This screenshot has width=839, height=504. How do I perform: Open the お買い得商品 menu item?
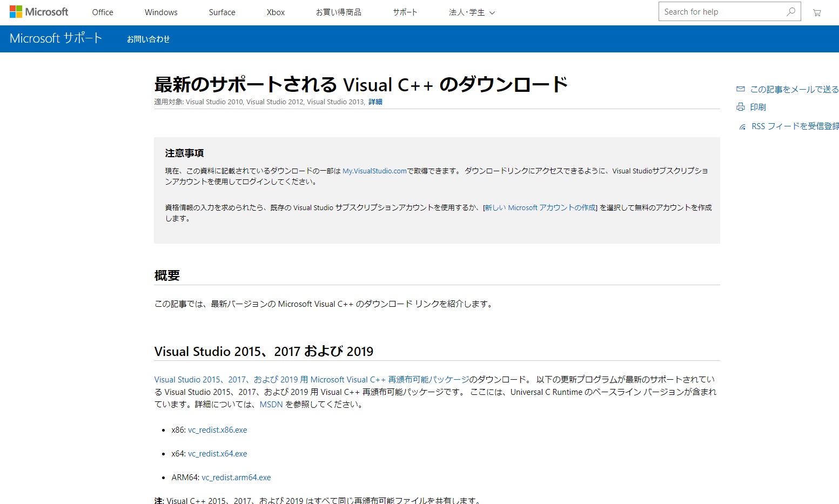pos(339,12)
